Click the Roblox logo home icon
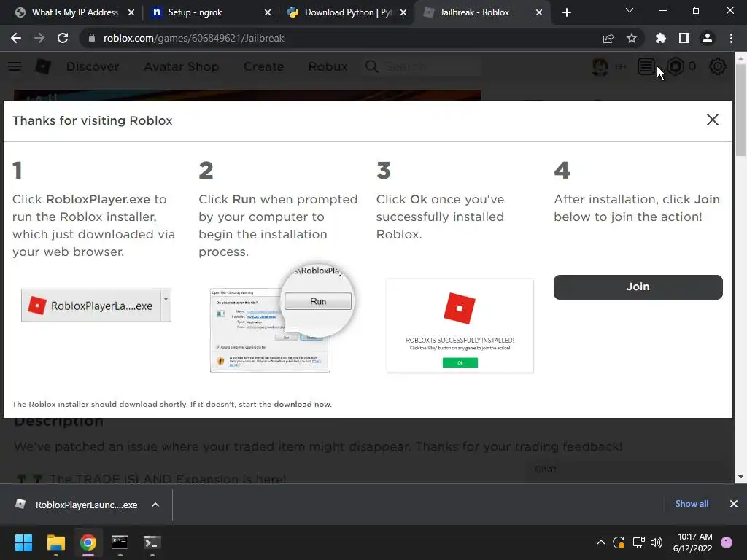This screenshot has height=560, width=747. (43, 66)
